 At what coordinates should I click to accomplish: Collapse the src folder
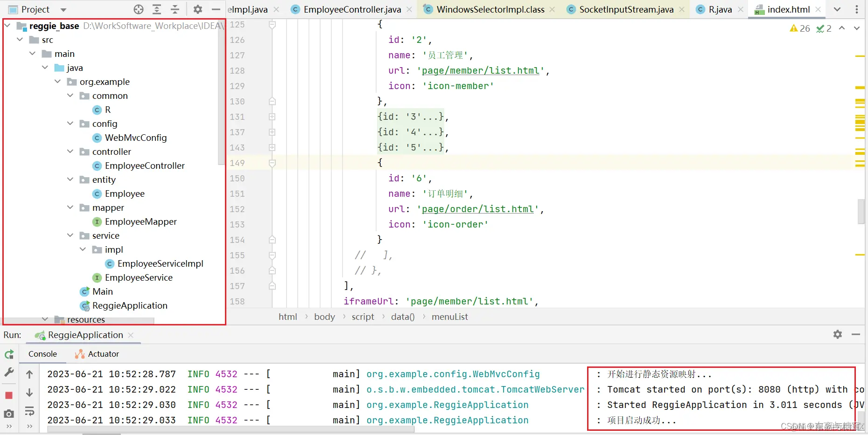[20, 40]
